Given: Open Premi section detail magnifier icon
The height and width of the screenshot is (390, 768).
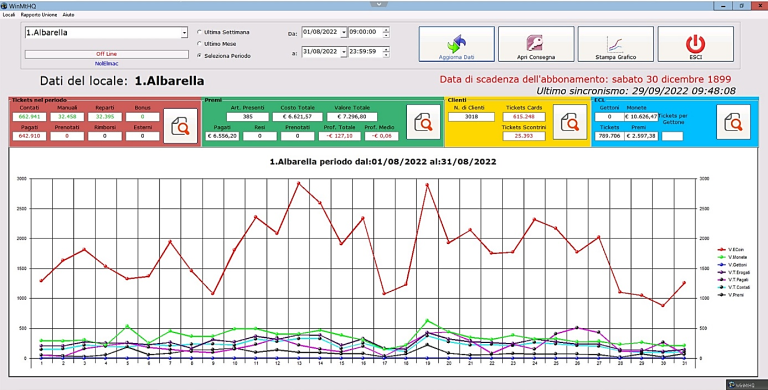Looking at the screenshot, I should [423, 122].
